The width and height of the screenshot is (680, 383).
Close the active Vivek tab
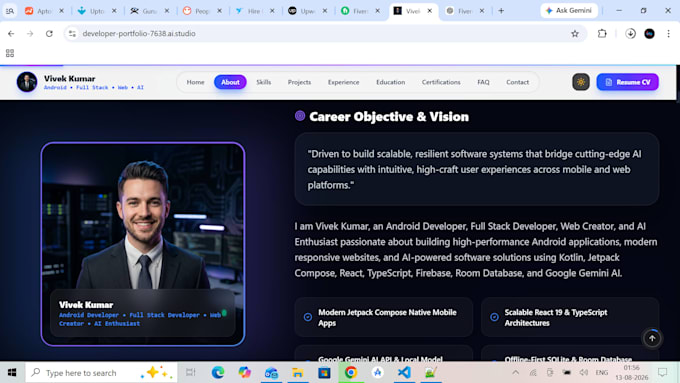429,11
